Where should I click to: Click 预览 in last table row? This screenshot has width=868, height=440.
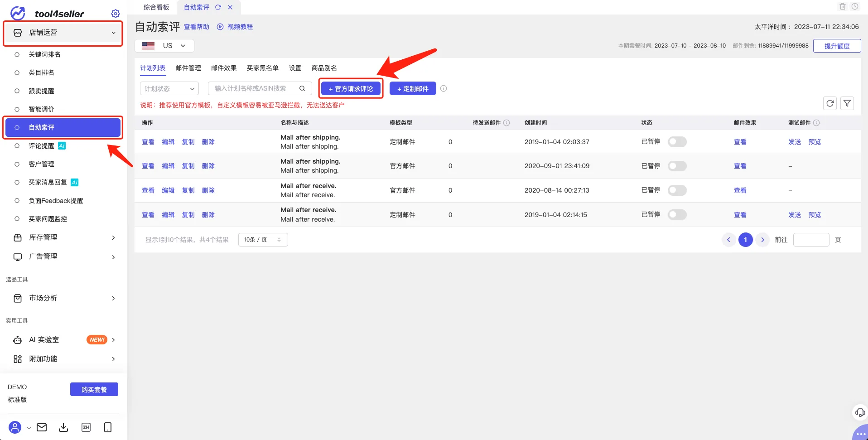815,215
